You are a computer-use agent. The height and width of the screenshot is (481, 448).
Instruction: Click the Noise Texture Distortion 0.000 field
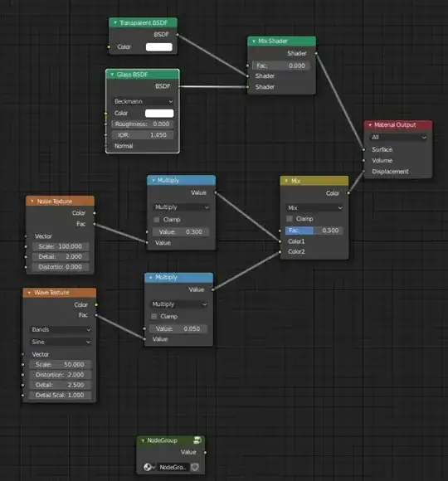(61, 267)
